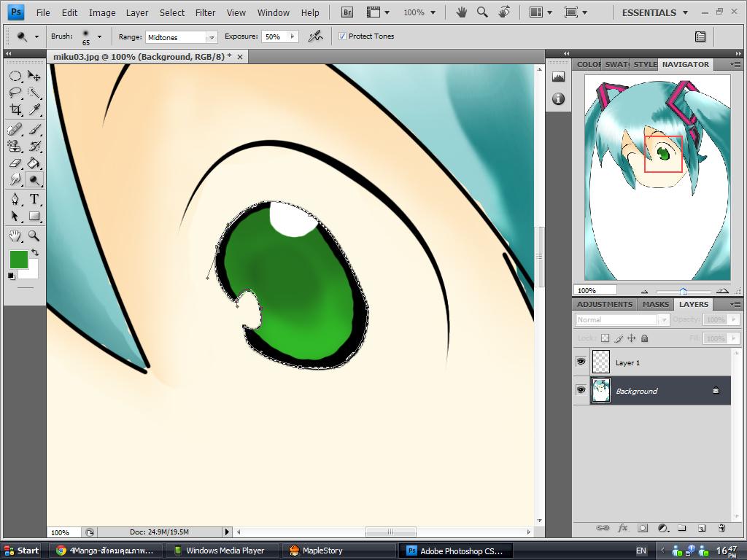Create a new layer
The height and width of the screenshot is (560, 747).
click(701, 528)
